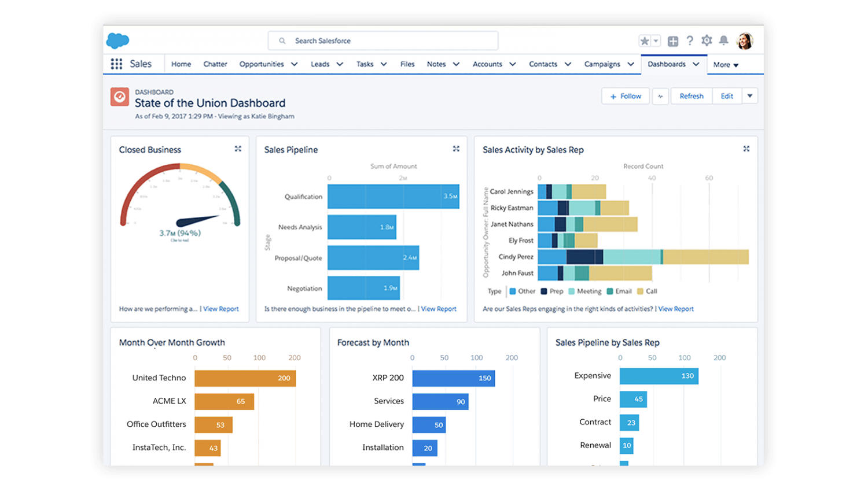Go to the Chatter tab
The width and height of the screenshot is (868, 488).
pos(215,64)
